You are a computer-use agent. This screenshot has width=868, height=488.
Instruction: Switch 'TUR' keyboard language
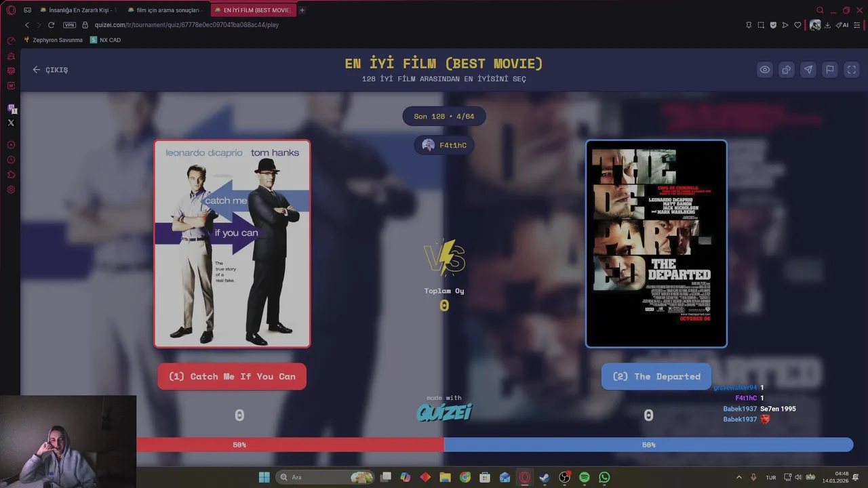(x=771, y=477)
